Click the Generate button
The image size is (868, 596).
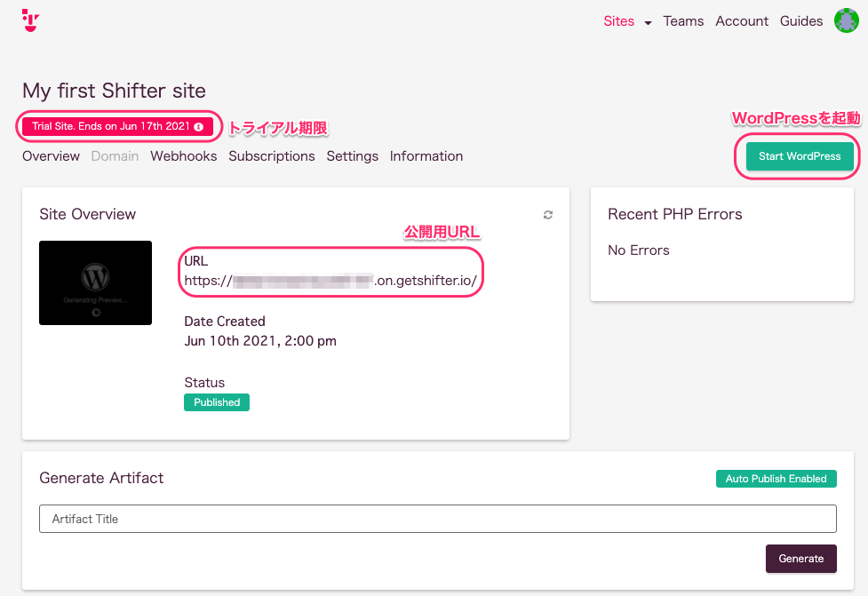(801, 559)
